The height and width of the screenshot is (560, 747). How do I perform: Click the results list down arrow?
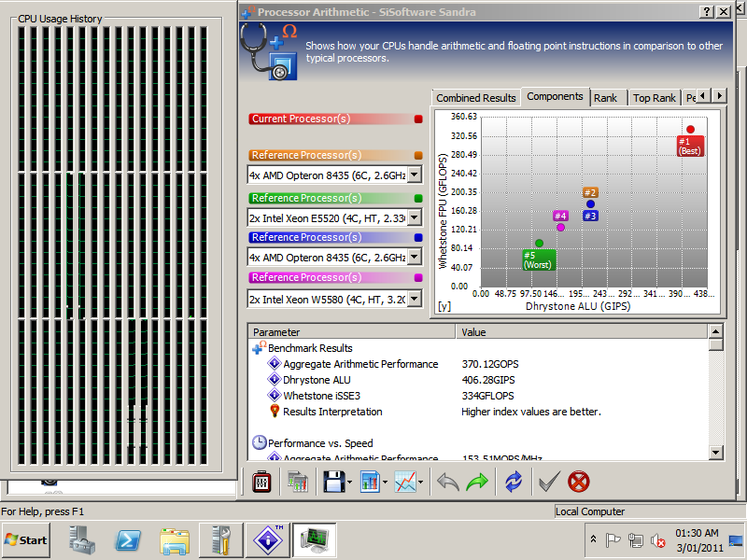[715, 453]
